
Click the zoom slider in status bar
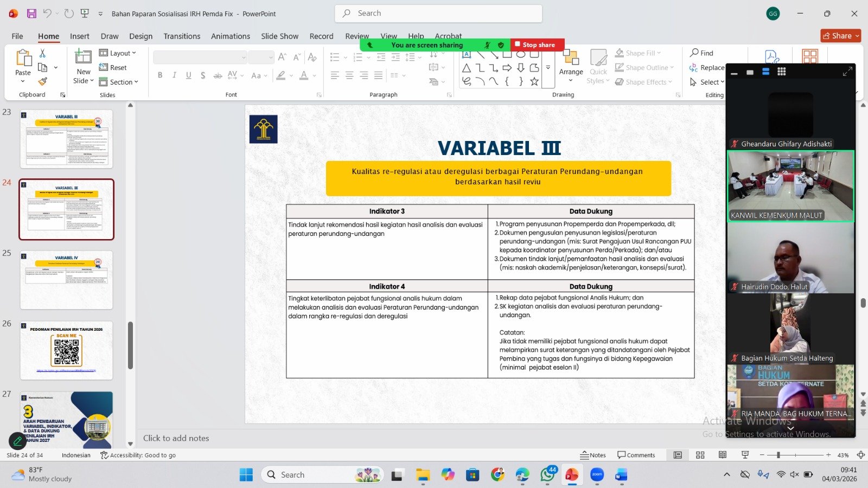[x=778, y=455]
